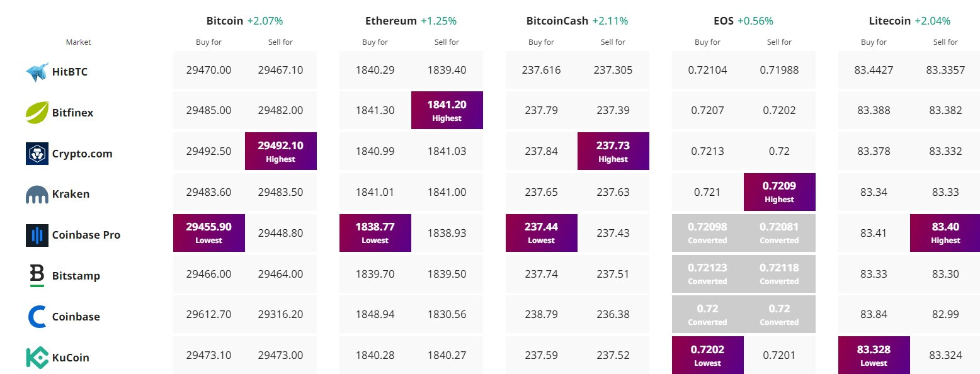
Task: Click the Bitfinex green leaf icon
Action: [x=37, y=113]
